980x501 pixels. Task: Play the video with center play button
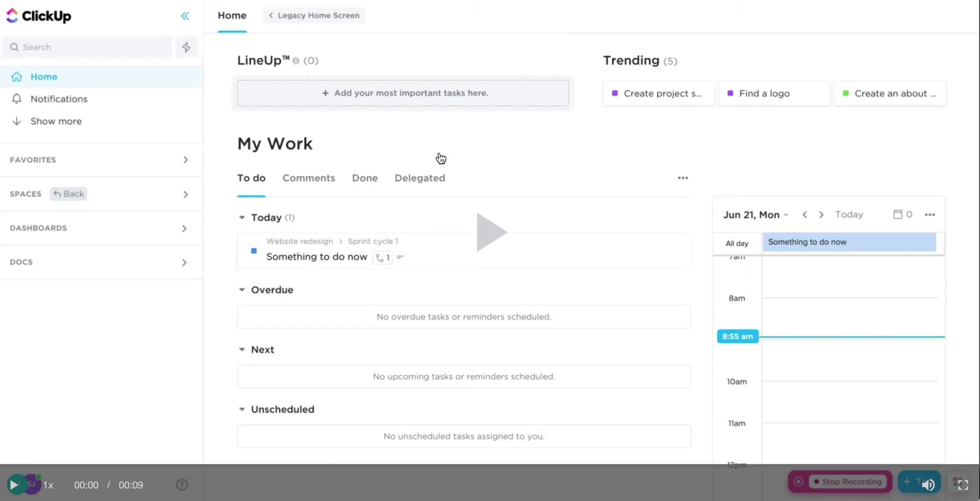491,232
